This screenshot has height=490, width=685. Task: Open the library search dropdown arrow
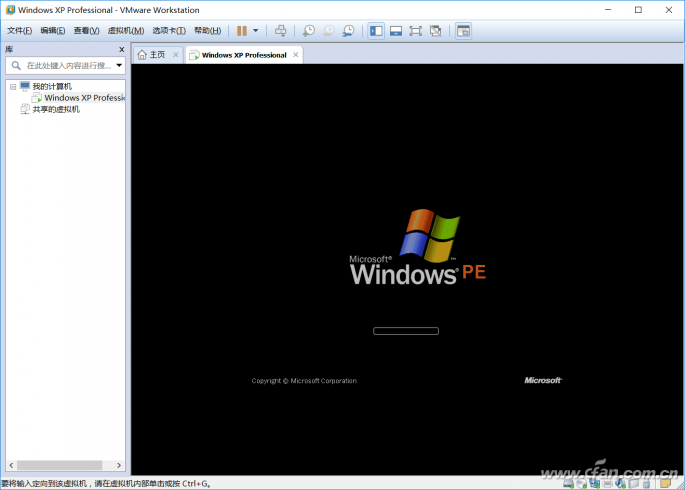(x=119, y=66)
